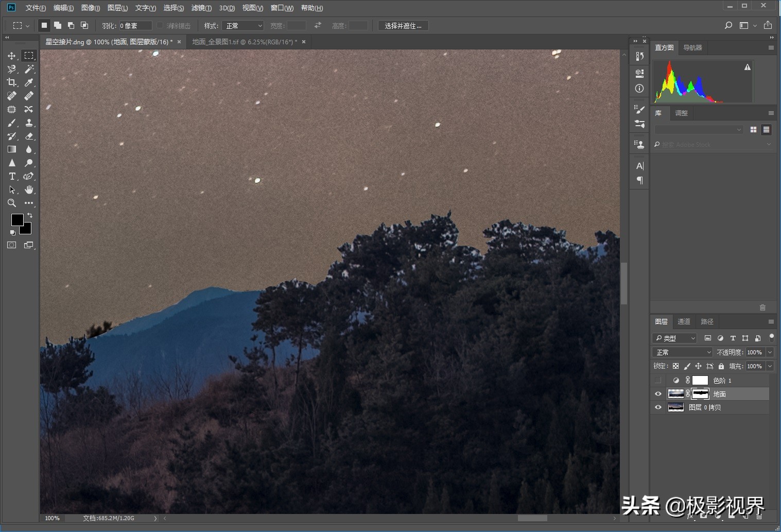The height and width of the screenshot is (532, 781).
Task: Switch to the 通道 channels tab
Action: point(684,322)
